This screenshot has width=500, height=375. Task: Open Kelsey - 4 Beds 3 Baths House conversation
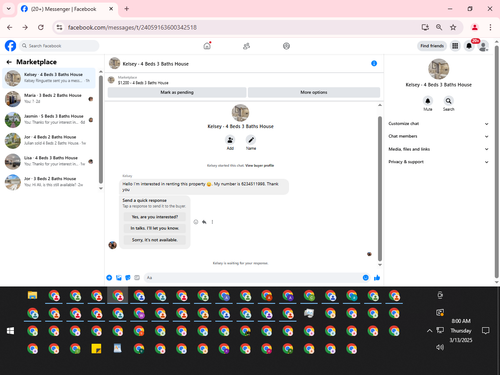tap(49, 78)
